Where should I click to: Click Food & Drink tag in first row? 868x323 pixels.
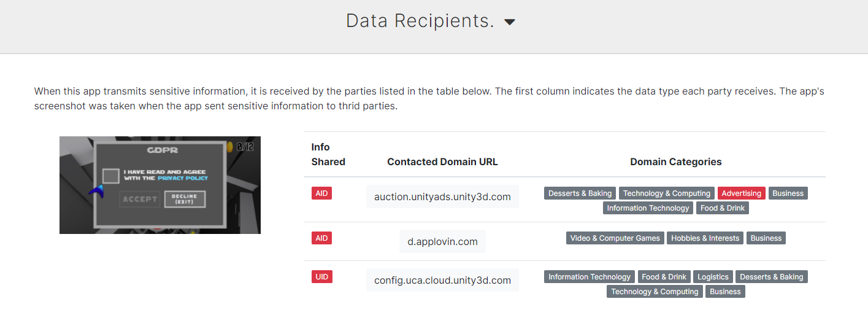722,208
